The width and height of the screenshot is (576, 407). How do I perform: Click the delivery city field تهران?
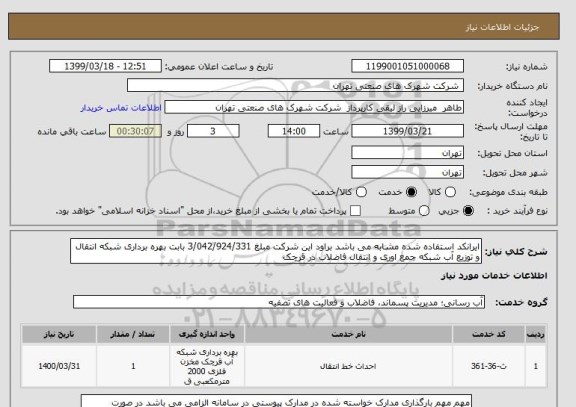pyautogui.click(x=407, y=172)
